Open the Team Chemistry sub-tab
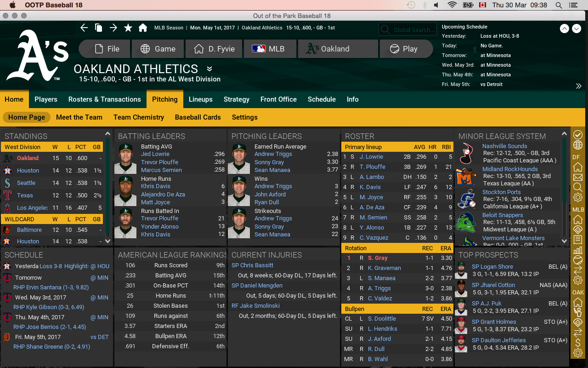Viewport: 588px width, 368px height. (139, 117)
